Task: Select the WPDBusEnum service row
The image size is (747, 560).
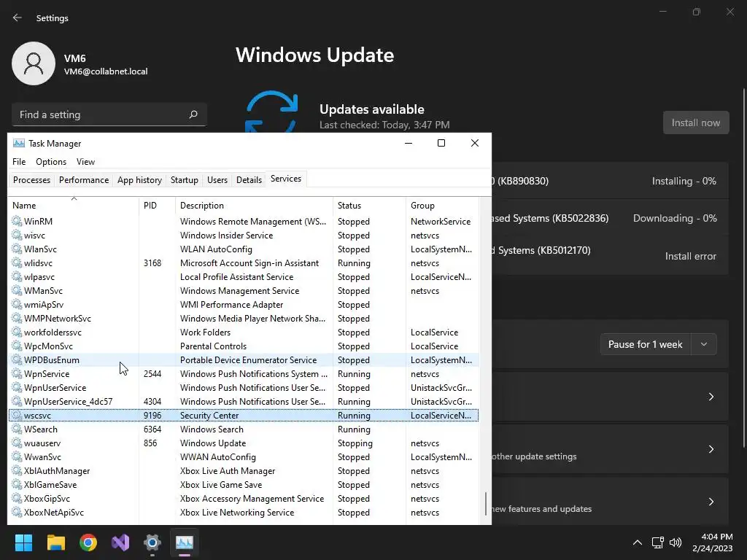Action: click(x=244, y=360)
